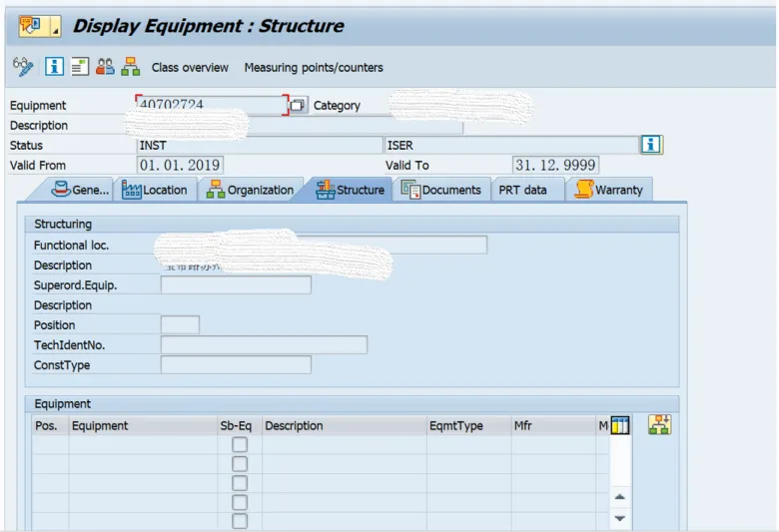Click the search help button beside Equipment
Image resolution: width=779 pixels, height=532 pixels.
tap(298, 106)
